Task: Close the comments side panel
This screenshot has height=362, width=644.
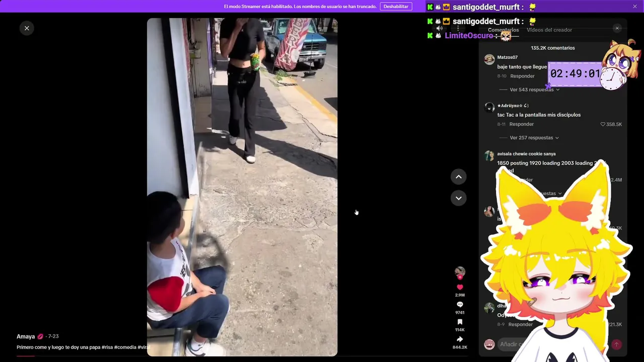Action: tap(617, 28)
